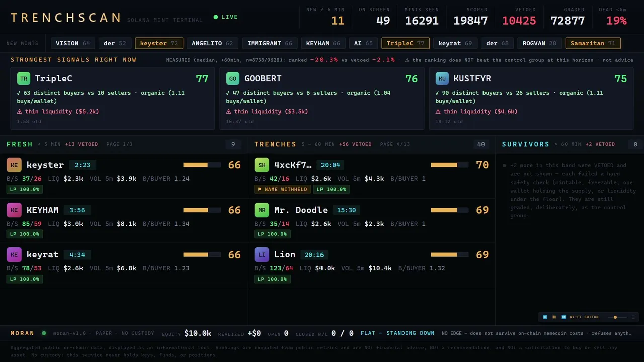Viewport: 644px width, 362px height.
Task: Click the FRESH count badge showing 9
Action: click(x=233, y=144)
